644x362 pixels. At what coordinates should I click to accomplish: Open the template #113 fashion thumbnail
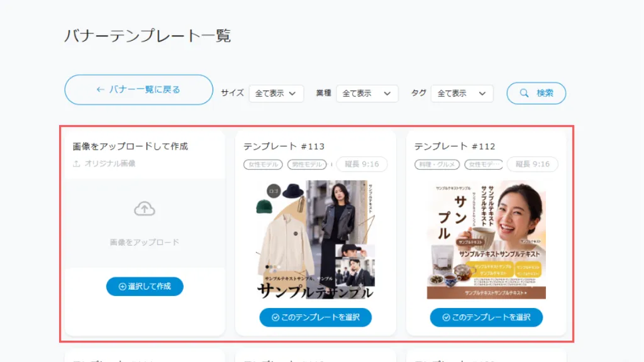(x=316, y=239)
